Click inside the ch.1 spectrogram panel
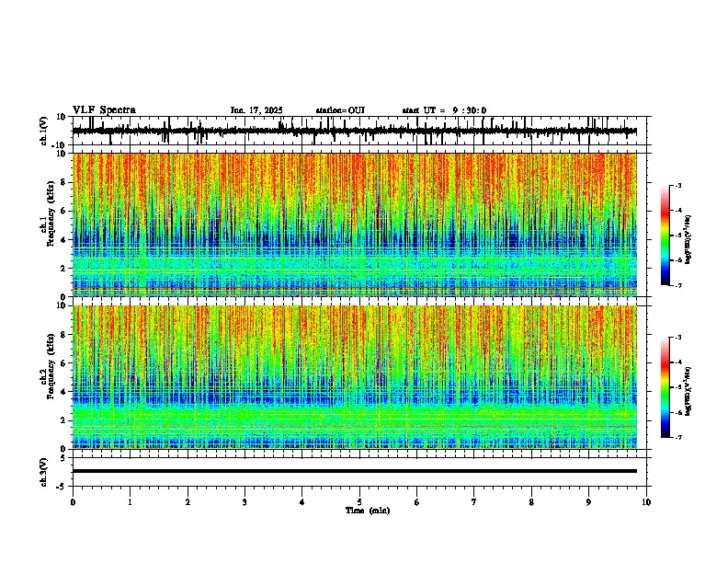 coord(355,224)
